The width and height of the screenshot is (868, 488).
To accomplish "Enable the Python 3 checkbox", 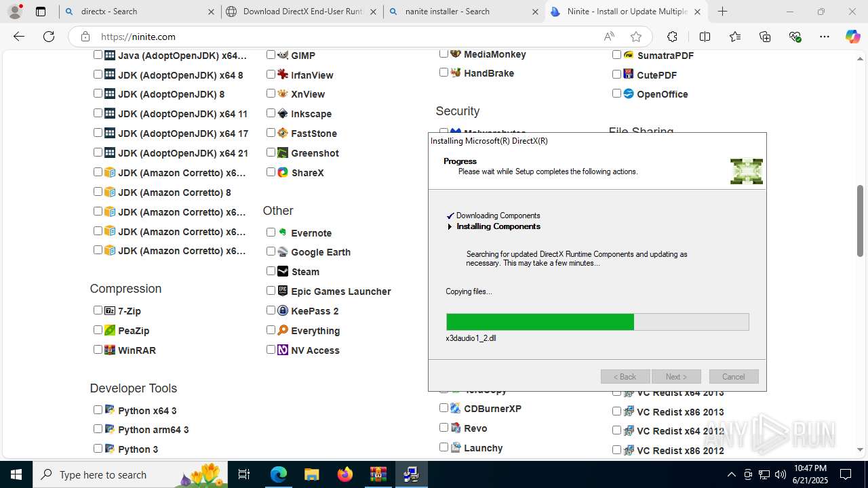I will coord(98,449).
